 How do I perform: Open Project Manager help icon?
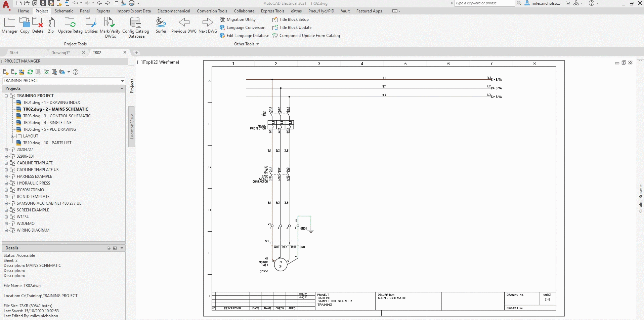[x=76, y=72]
